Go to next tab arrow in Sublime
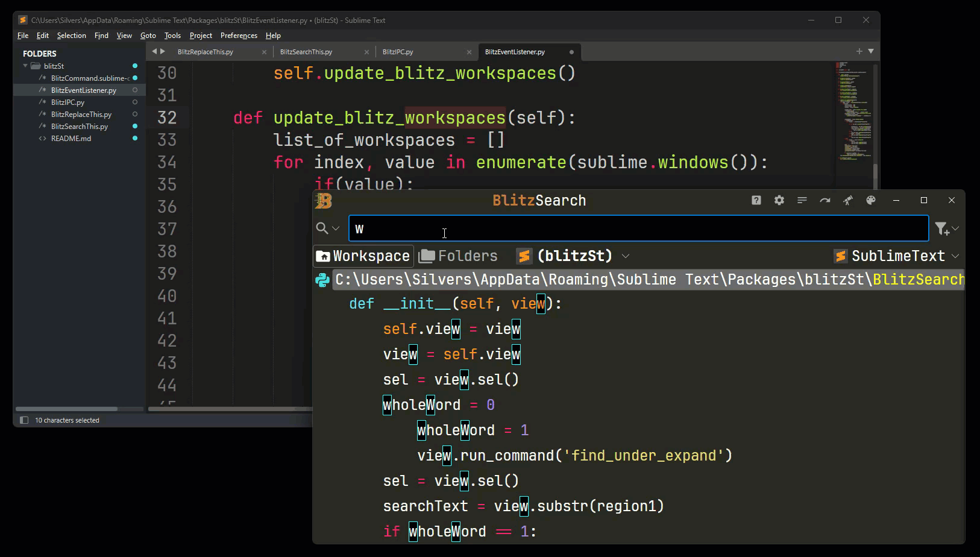This screenshot has height=557, width=980. (162, 51)
